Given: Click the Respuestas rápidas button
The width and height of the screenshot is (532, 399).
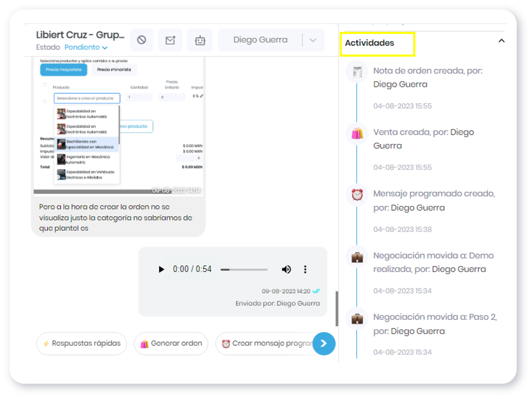Looking at the screenshot, I should (81, 343).
